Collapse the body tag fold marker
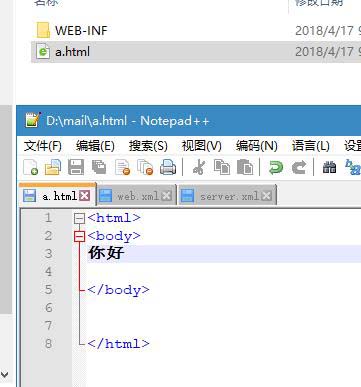 click(x=79, y=236)
